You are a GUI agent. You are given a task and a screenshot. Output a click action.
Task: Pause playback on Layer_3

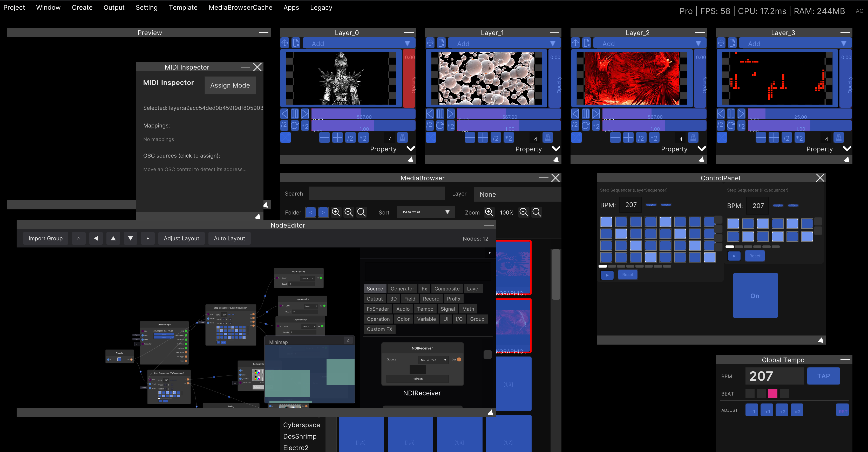731,114
